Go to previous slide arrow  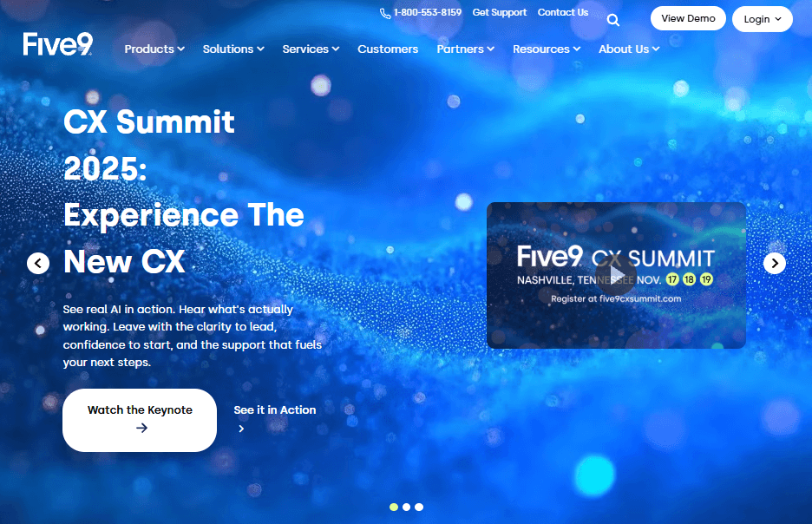(38, 264)
